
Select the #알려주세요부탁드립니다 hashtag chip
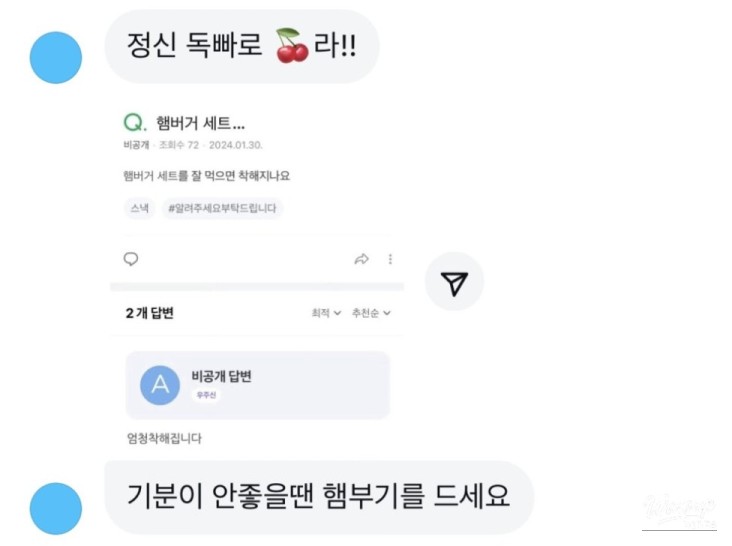[x=222, y=208]
